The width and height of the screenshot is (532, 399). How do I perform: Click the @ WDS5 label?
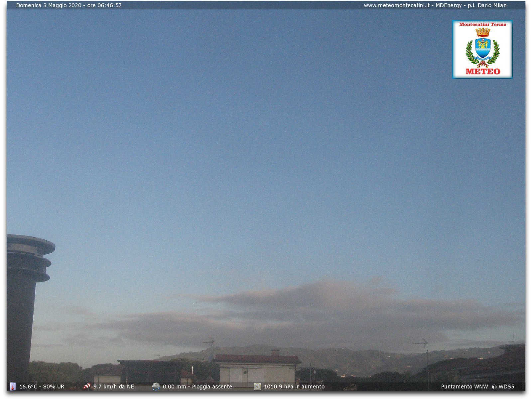[503, 386]
